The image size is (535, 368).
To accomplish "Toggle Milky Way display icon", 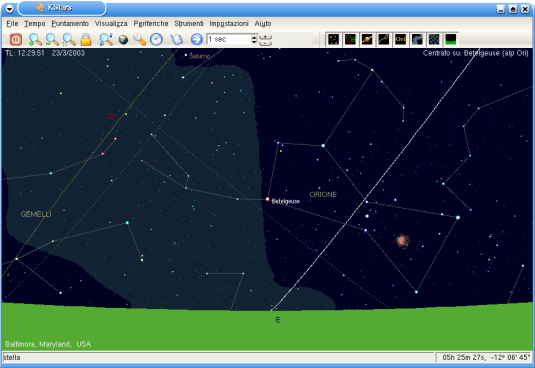I will click(417, 40).
